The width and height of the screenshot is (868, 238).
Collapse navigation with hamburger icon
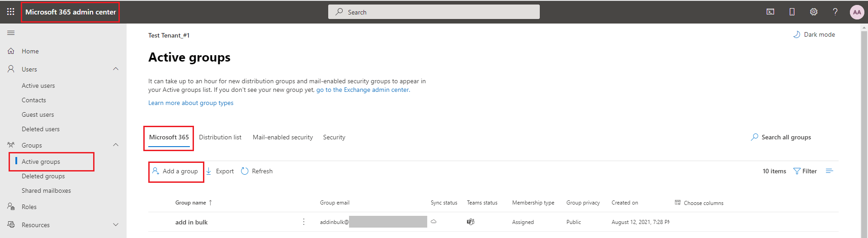tap(11, 33)
